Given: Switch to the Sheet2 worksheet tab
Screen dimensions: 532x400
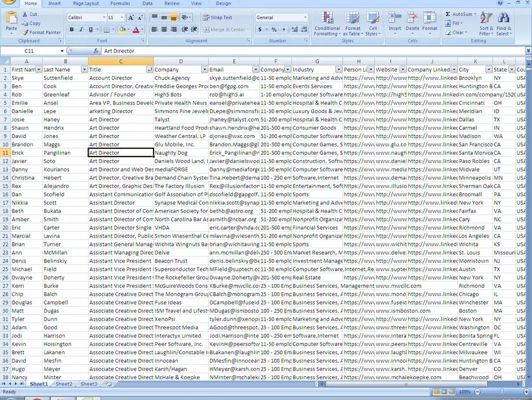Looking at the screenshot, I should 64,385.
